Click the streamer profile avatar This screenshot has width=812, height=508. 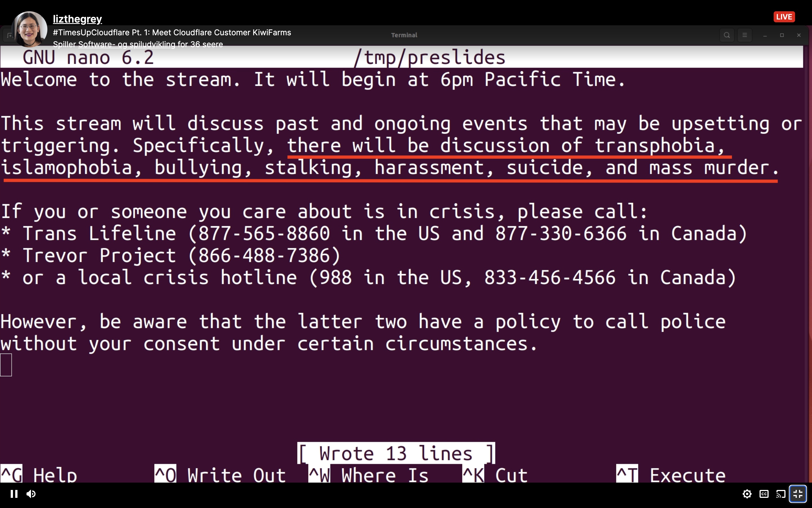29,29
